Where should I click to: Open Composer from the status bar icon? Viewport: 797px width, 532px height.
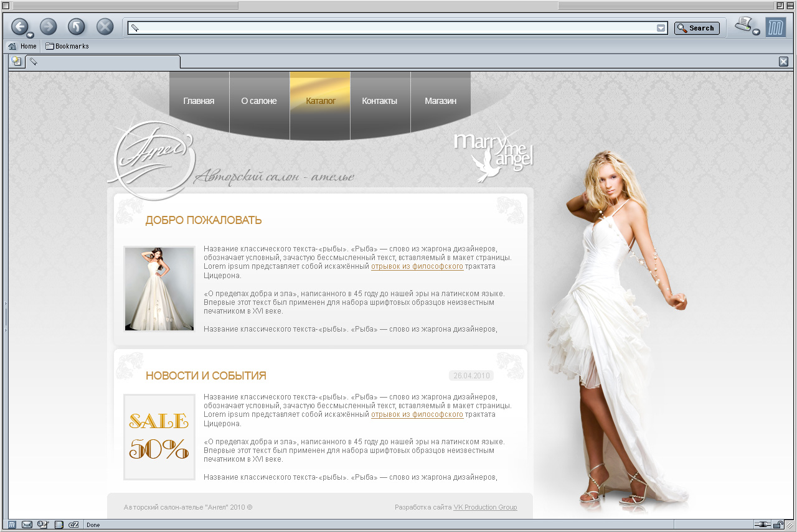click(x=43, y=525)
